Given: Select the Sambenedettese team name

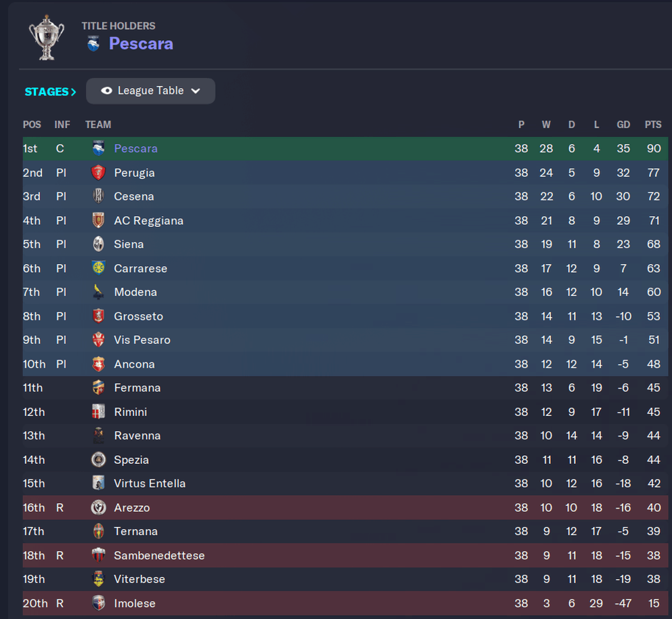Looking at the screenshot, I should point(160,555).
